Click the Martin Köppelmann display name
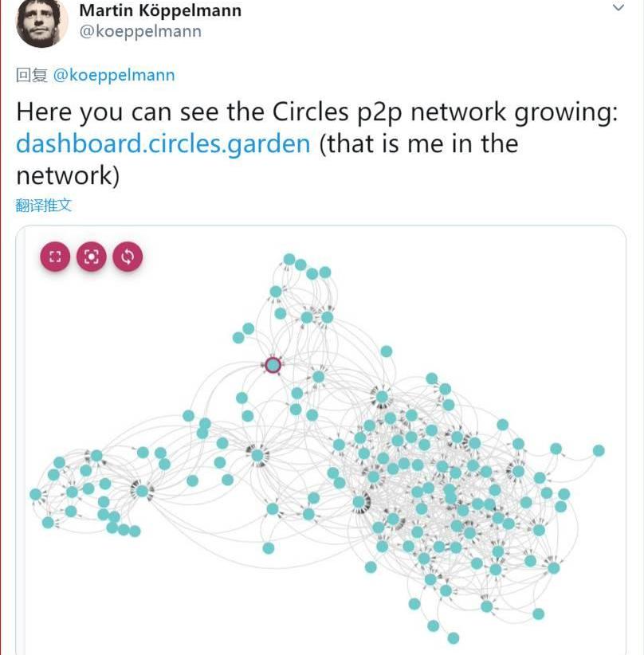 159,11
